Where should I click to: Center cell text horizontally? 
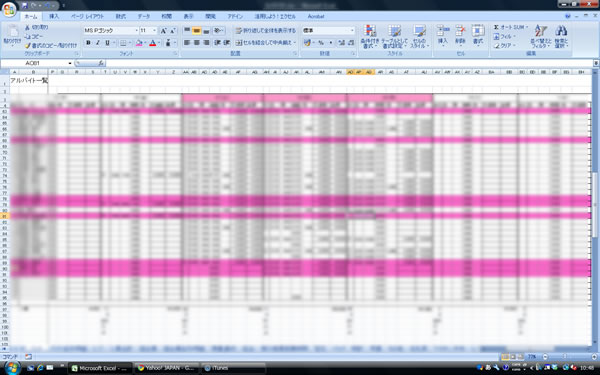click(197, 43)
